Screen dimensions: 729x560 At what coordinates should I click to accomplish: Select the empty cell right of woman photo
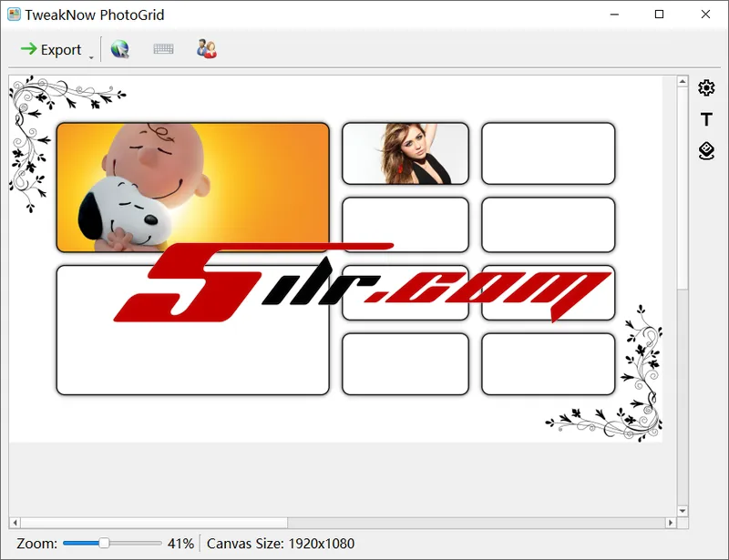549,153
